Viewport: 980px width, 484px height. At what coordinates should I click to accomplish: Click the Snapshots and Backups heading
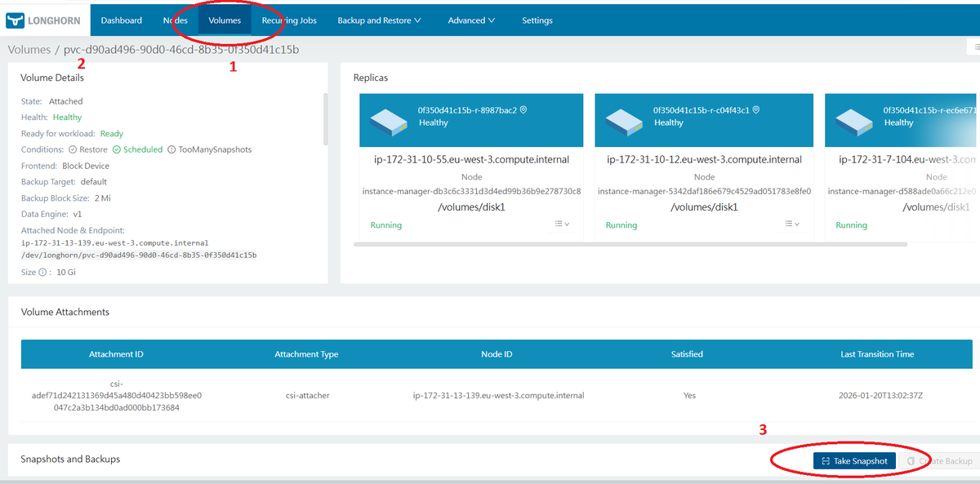[x=70, y=460]
